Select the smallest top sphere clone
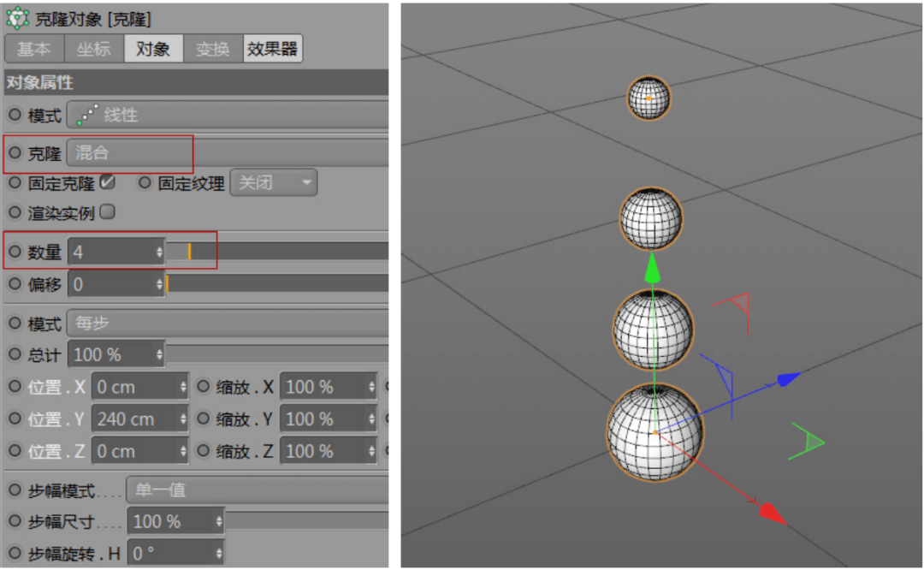The height and width of the screenshot is (570, 924). click(x=649, y=98)
